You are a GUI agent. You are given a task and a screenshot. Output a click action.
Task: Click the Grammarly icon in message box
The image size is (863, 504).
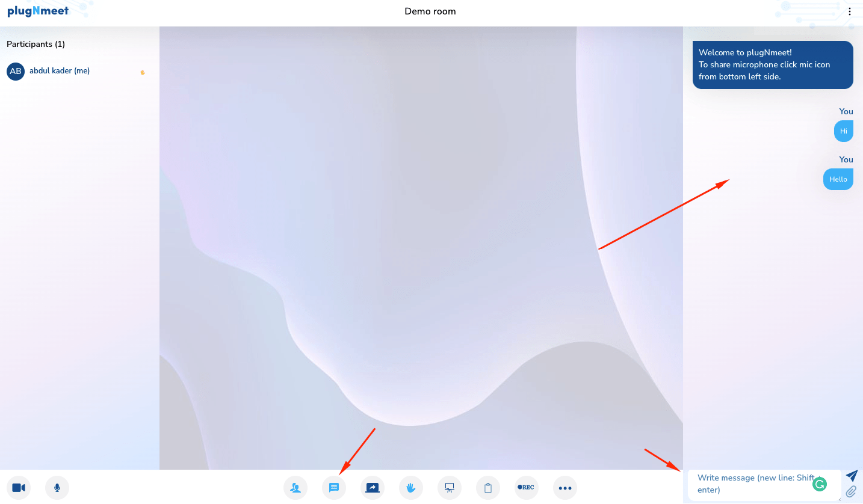tap(819, 484)
